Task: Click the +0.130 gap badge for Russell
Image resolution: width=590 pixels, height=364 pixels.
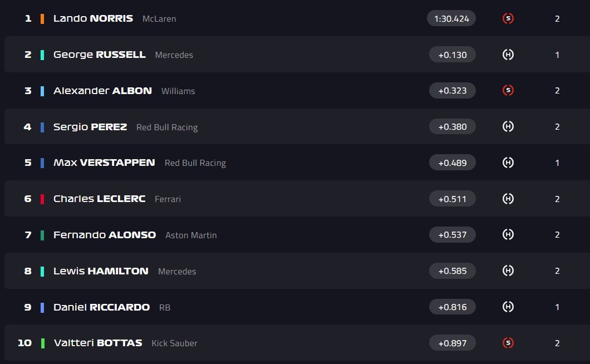Action: [452, 55]
